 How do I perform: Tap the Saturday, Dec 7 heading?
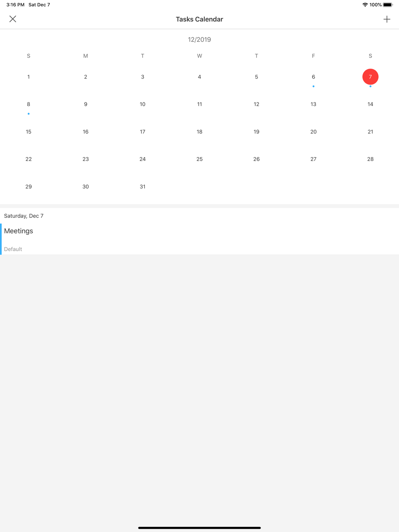coord(24,216)
